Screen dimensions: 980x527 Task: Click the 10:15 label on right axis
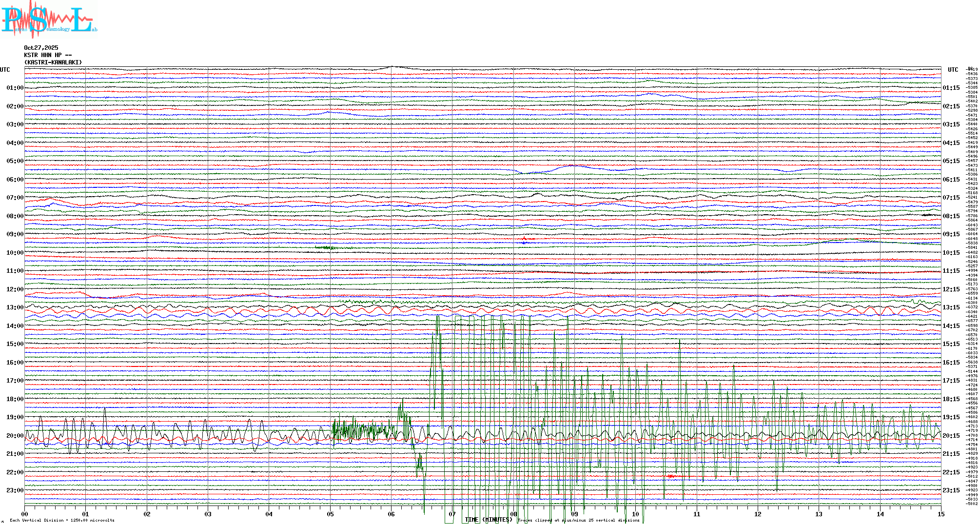pos(951,253)
